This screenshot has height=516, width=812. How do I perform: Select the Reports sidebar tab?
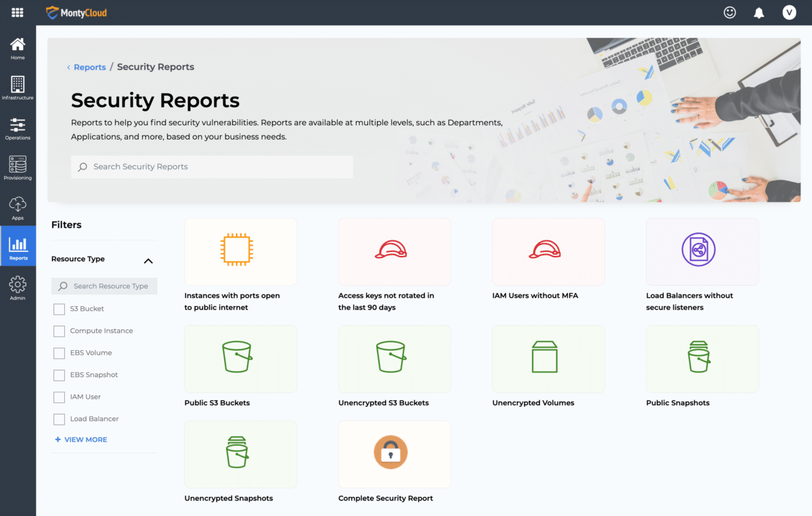[18, 248]
